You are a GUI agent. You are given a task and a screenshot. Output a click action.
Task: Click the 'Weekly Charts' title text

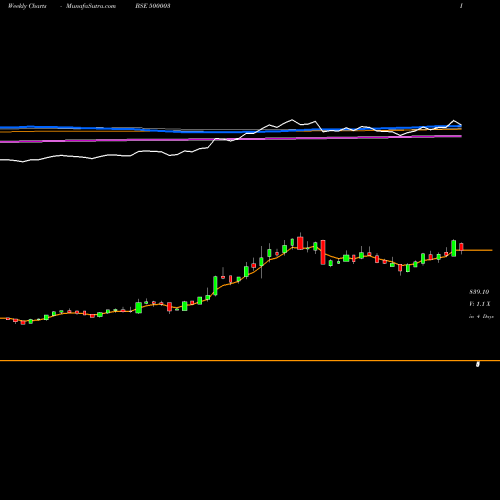click(x=27, y=6)
